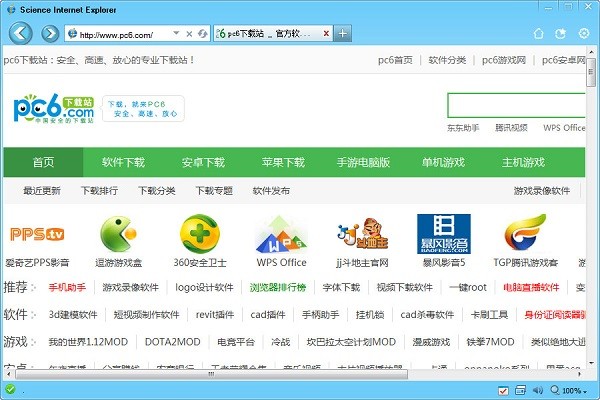Viewport: 600px width, 400px height.
Task: Click the logo设计软件 link
Action: click(x=204, y=287)
